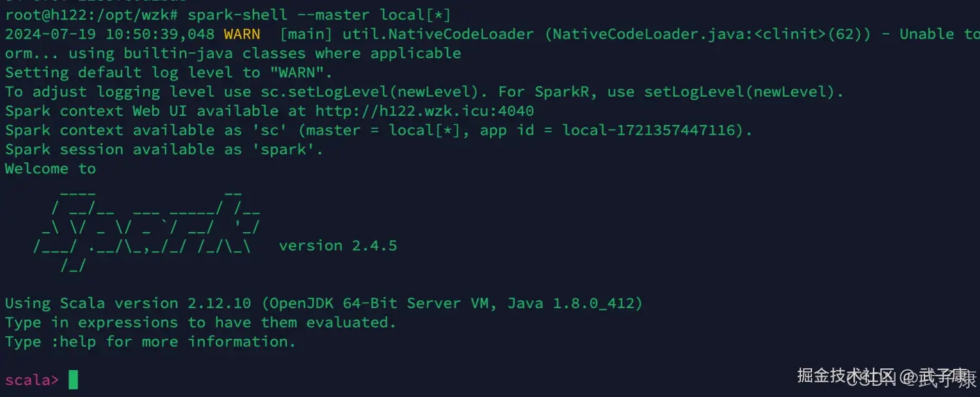Viewport: 980px width, 397px height.
Task: Click the 'scala>' prompt text
Action: click(x=31, y=380)
